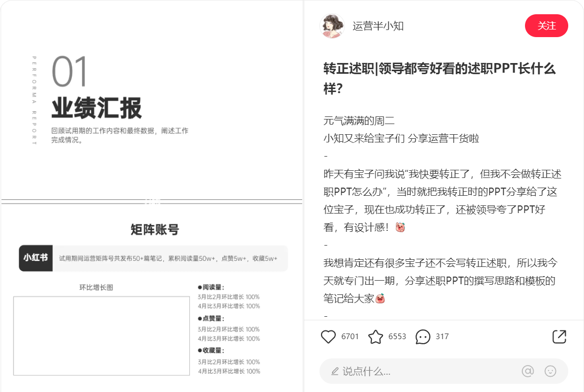The width and height of the screenshot is (584, 392).
Task: Open comments via speech bubble icon
Action: [423, 337]
